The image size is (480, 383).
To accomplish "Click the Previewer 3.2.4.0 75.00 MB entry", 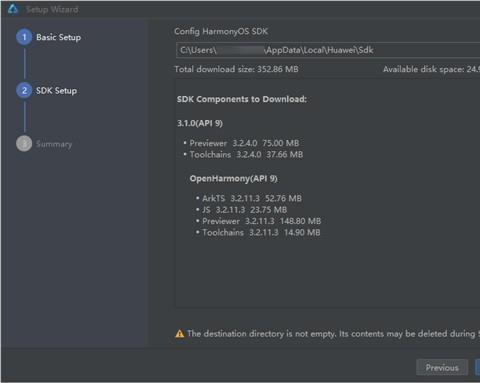I will coord(244,143).
